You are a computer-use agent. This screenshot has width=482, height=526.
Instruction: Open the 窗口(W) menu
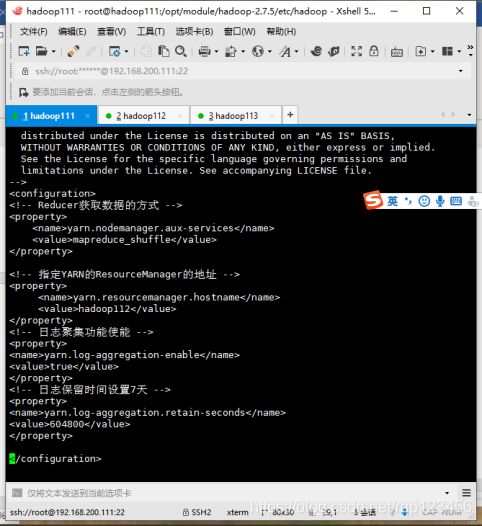coord(239,32)
